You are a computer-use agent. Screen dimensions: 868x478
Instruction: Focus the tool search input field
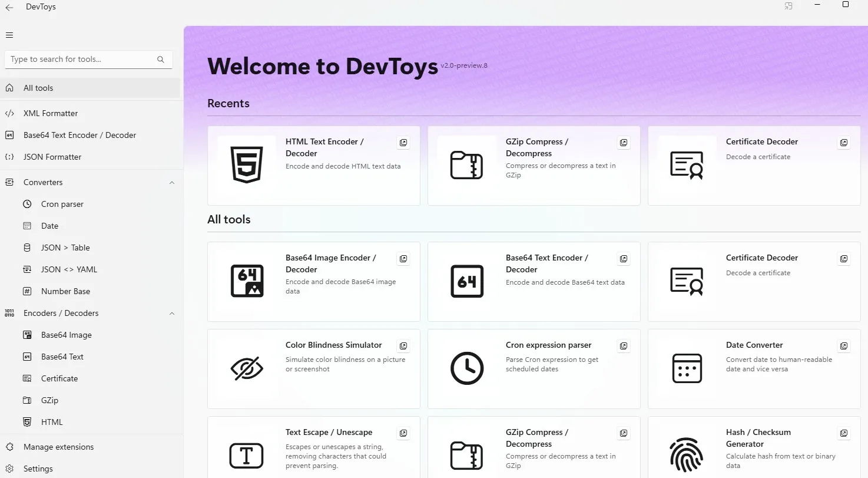(88, 60)
